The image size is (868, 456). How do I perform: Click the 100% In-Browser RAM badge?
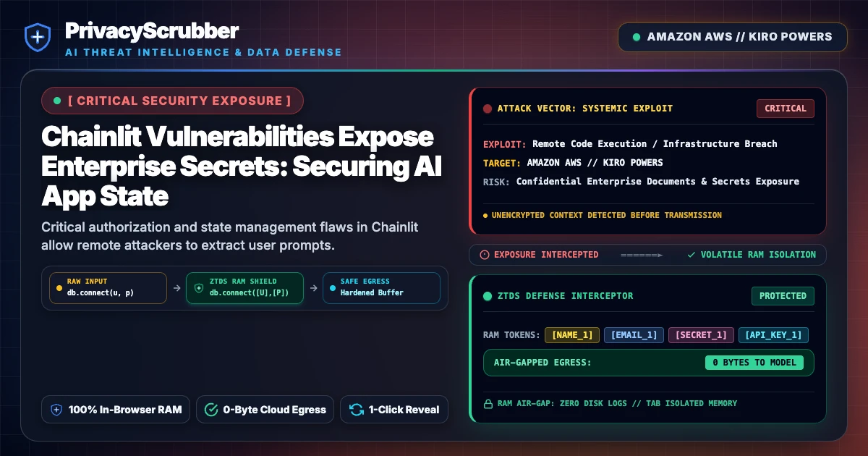[x=116, y=410]
